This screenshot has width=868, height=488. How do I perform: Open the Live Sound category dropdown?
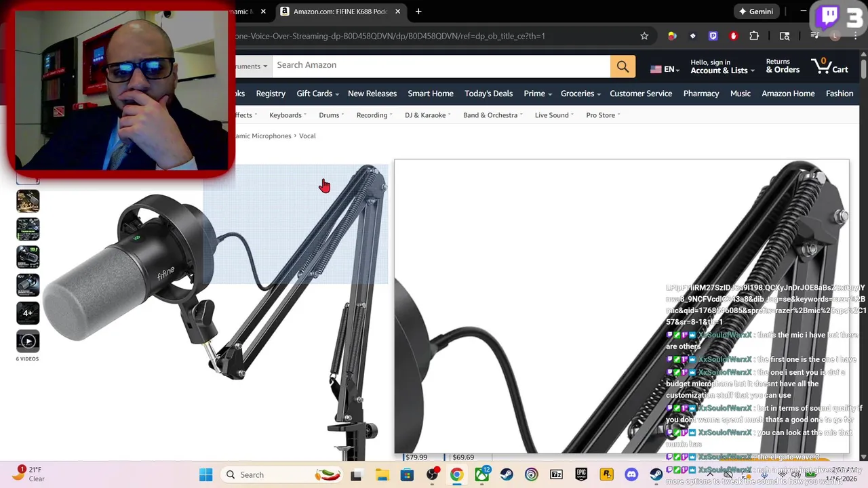click(554, 115)
